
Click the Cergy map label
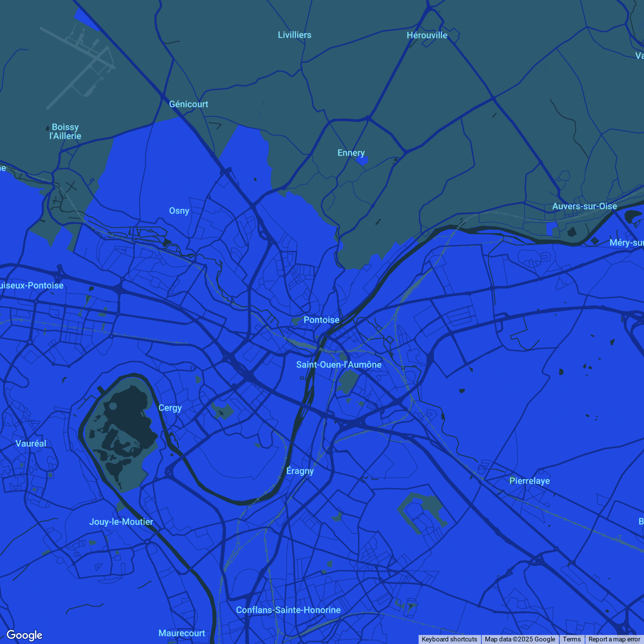point(170,408)
